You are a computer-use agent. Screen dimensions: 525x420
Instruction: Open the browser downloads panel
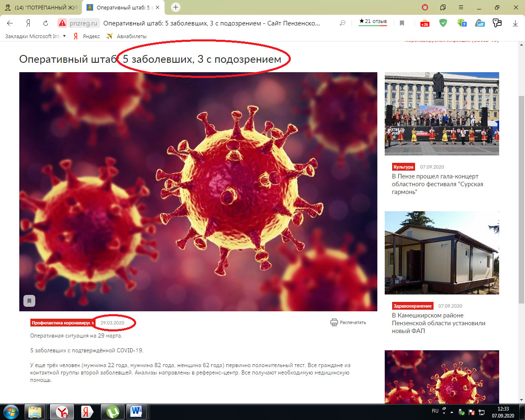[x=515, y=23]
